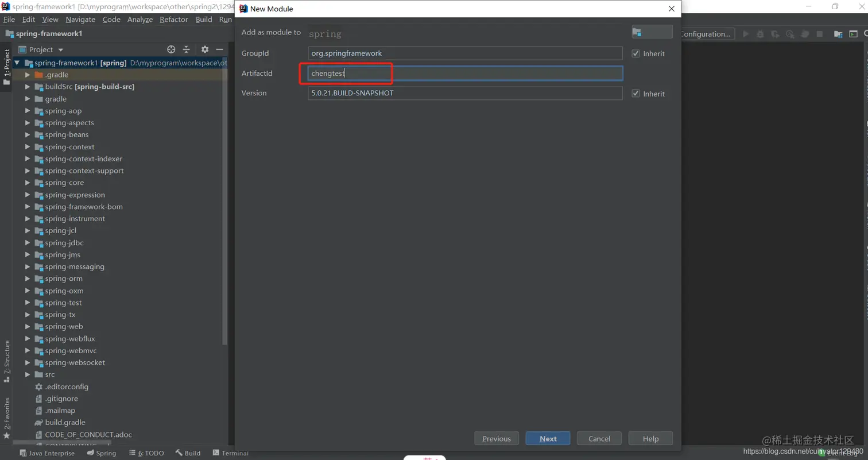Open the Project panel settings gear
This screenshot has height=460, width=868.
(205, 49)
